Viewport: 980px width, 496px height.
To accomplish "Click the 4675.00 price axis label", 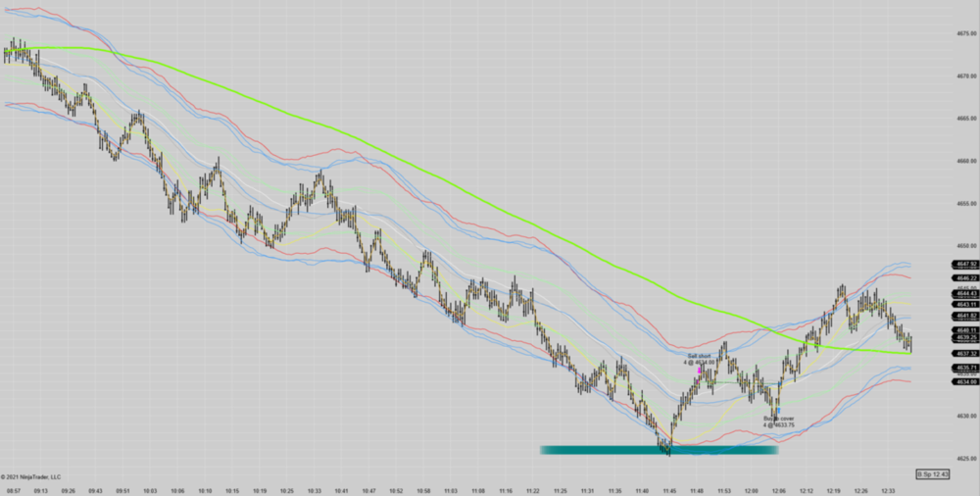I will 965,33.
